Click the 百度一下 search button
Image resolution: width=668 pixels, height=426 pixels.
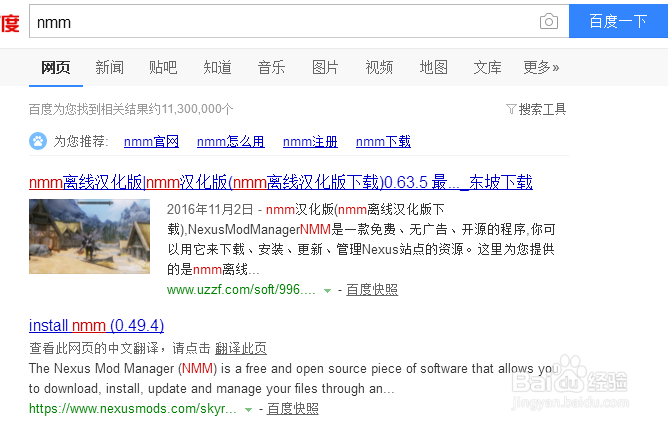pos(618,21)
